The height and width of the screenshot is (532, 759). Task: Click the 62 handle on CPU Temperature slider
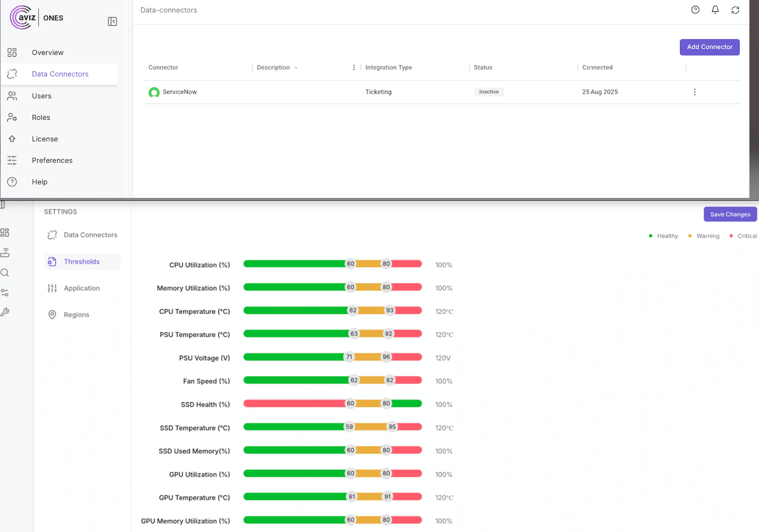353,311
